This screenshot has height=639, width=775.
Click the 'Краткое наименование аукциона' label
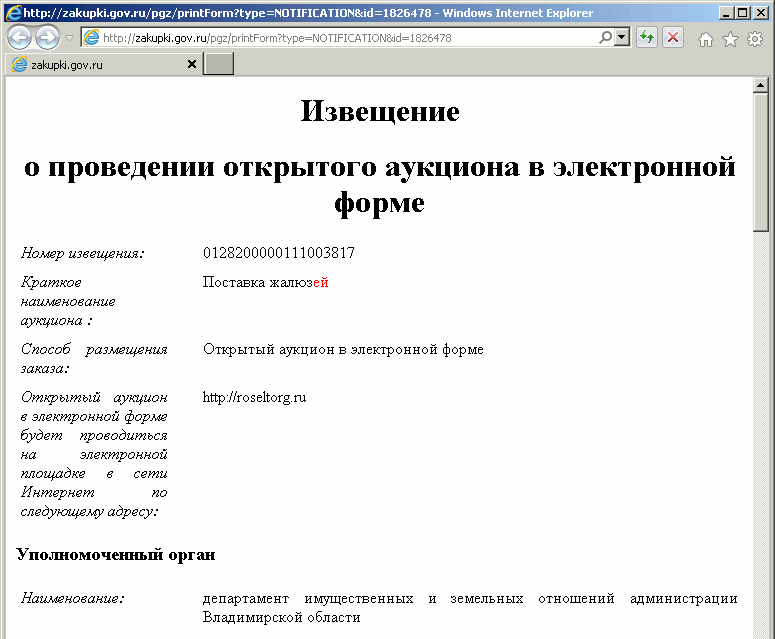(68, 301)
